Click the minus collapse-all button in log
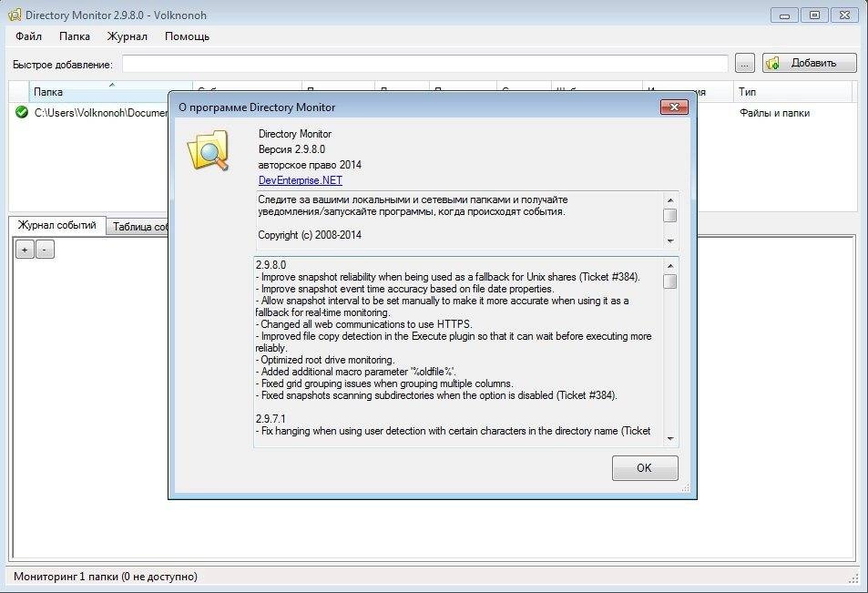The image size is (868, 593). [45, 250]
